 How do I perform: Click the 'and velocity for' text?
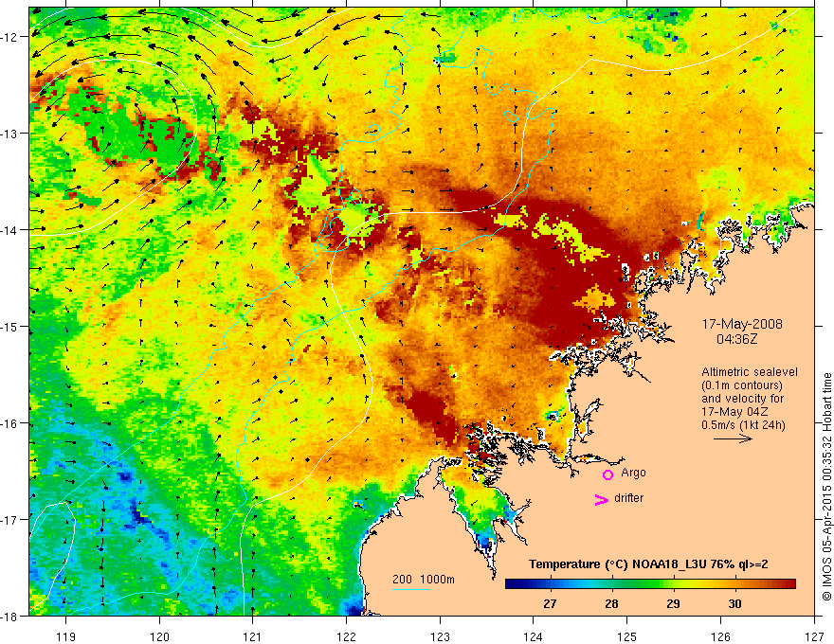[742, 399]
